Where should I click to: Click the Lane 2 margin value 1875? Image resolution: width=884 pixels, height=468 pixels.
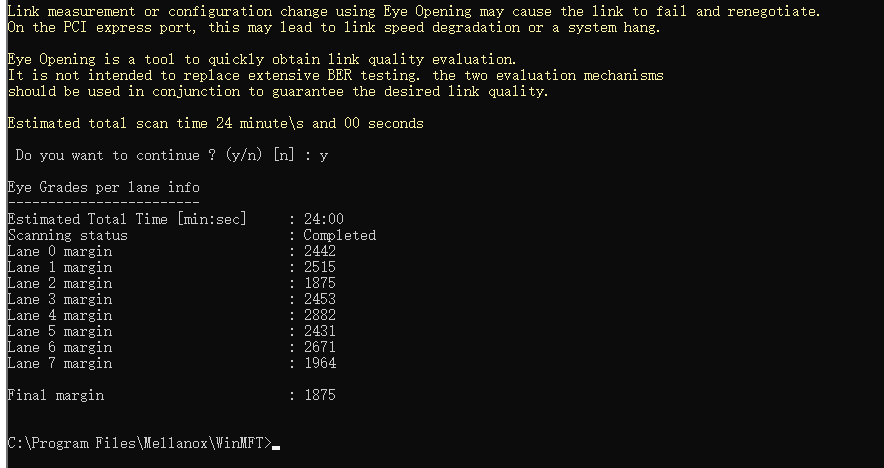[x=319, y=284]
